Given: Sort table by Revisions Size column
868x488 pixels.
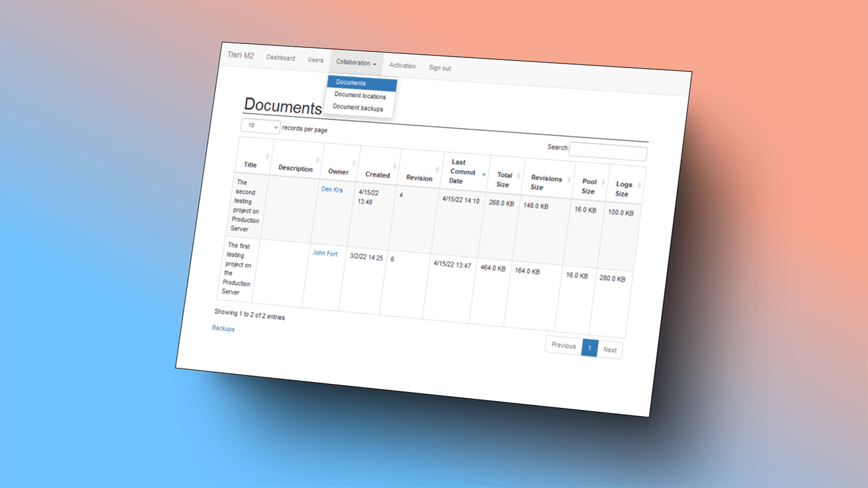Looking at the screenshot, I should pyautogui.click(x=546, y=183).
